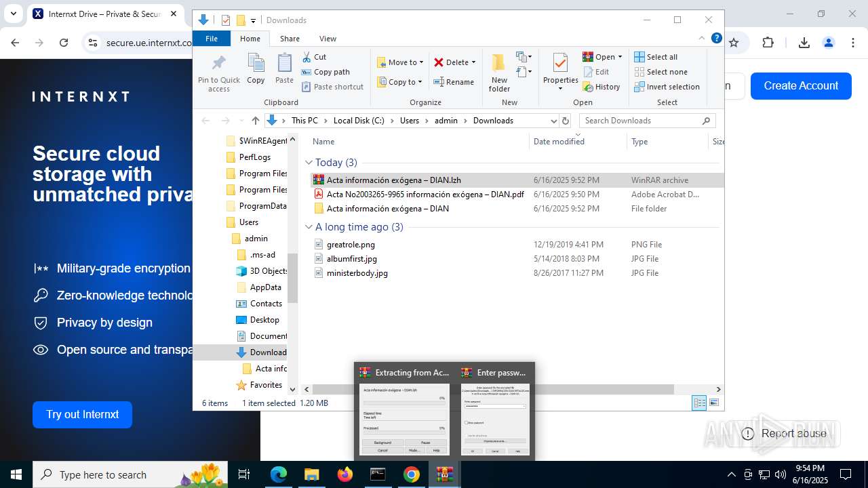Go up one folder level arrow

coord(255,121)
